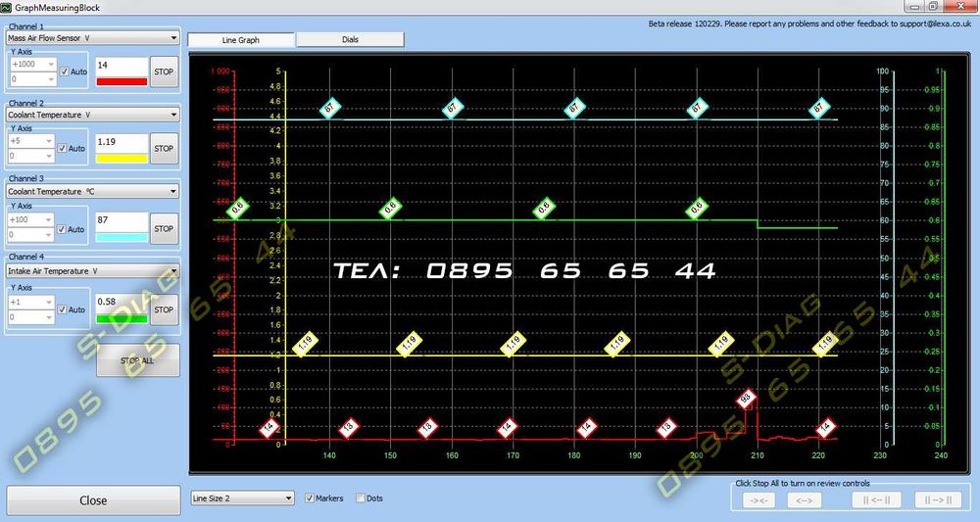Maximize the GraphMeasuringBlock window
This screenshot has width=980, height=522.
pyautogui.click(x=933, y=6)
